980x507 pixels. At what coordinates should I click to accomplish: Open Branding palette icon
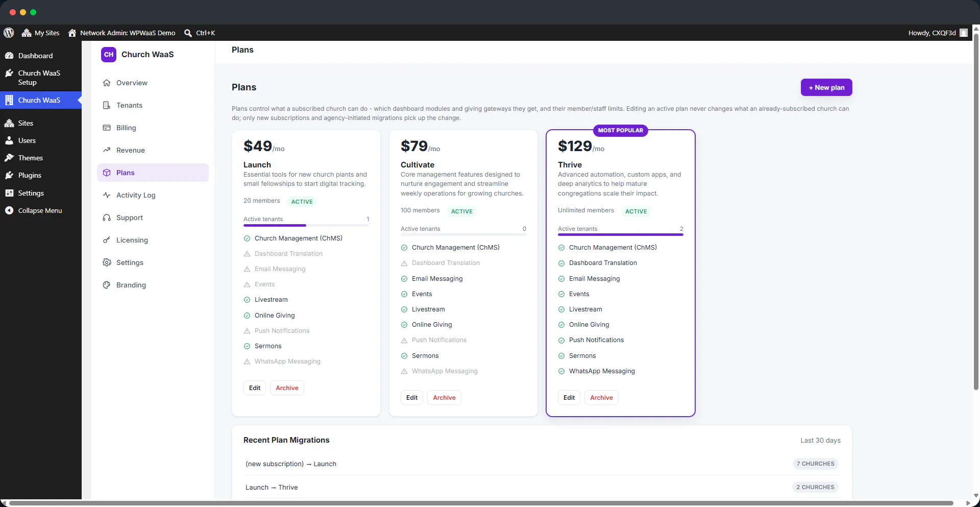(107, 285)
